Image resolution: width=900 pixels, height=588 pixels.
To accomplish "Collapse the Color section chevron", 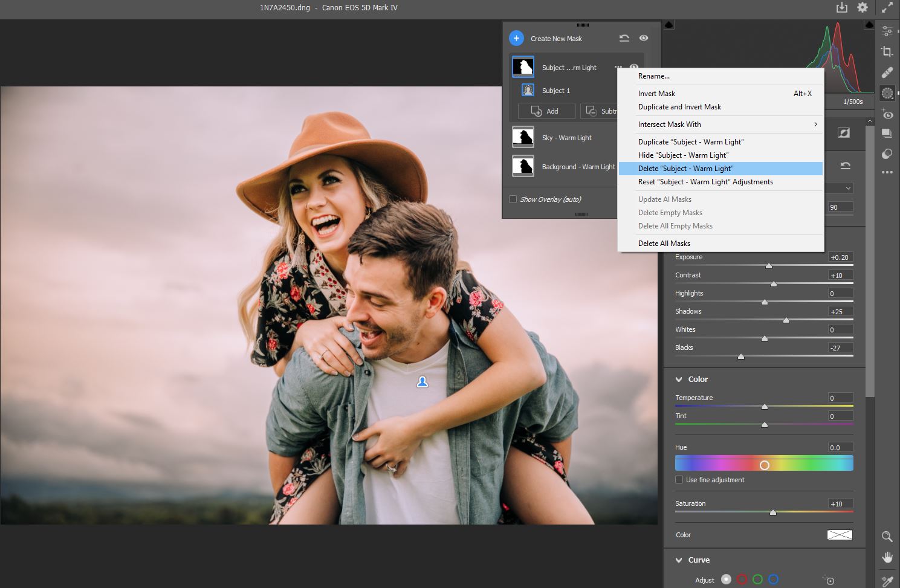I will click(x=679, y=380).
